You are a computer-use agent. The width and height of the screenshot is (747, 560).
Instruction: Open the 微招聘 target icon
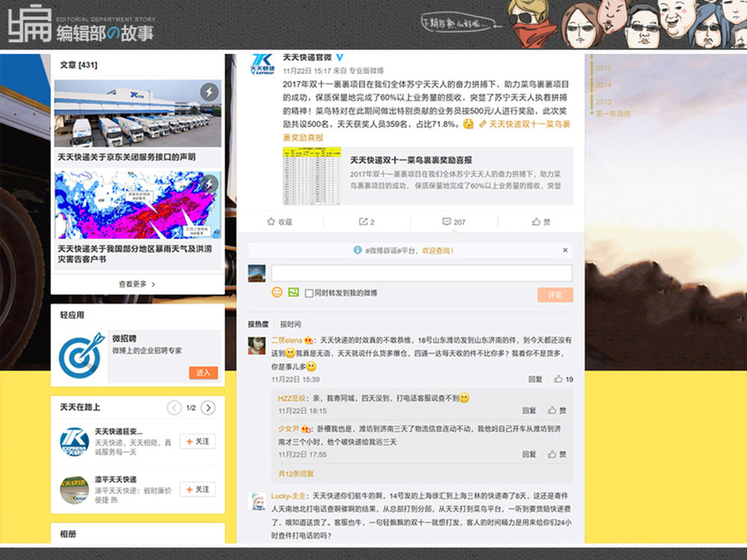[x=81, y=355]
